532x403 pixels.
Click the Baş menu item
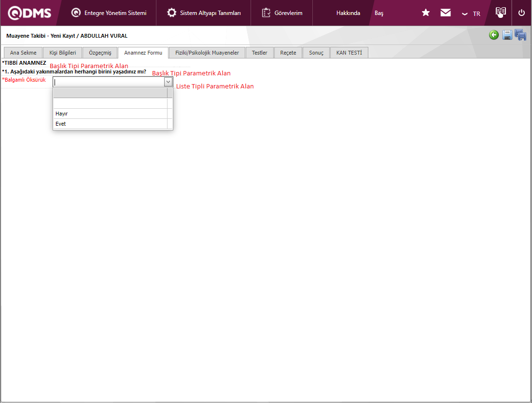pyautogui.click(x=379, y=13)
